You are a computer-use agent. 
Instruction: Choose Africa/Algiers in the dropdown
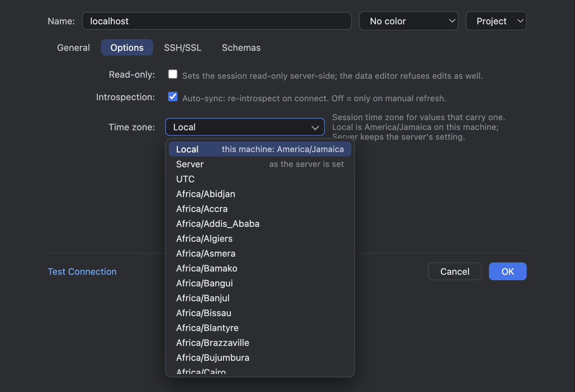260,238
